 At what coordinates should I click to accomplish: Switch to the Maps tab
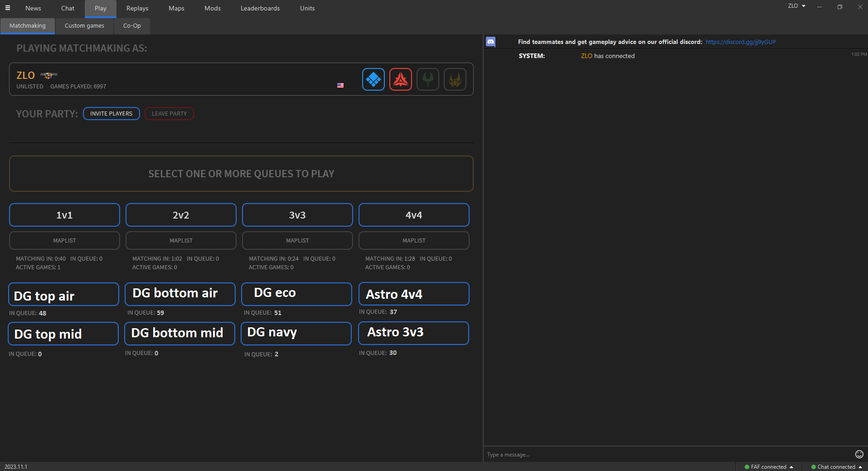pos(176,8)
